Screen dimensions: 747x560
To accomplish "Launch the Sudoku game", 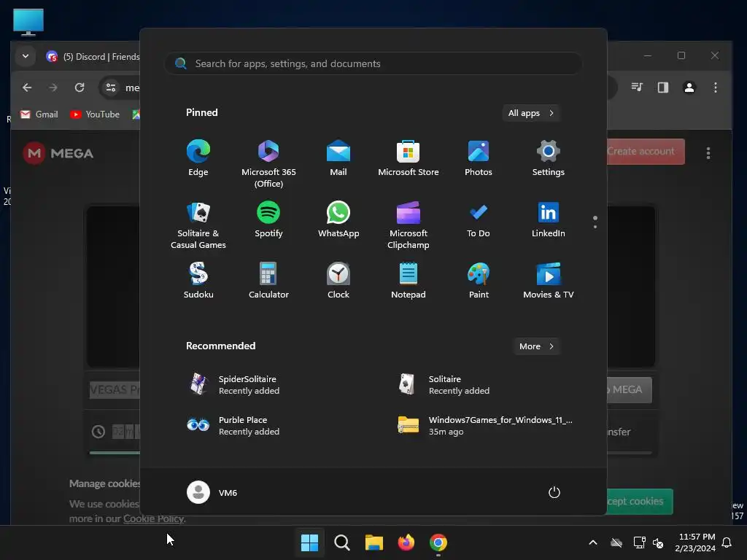I will click(x=198, y=281).
